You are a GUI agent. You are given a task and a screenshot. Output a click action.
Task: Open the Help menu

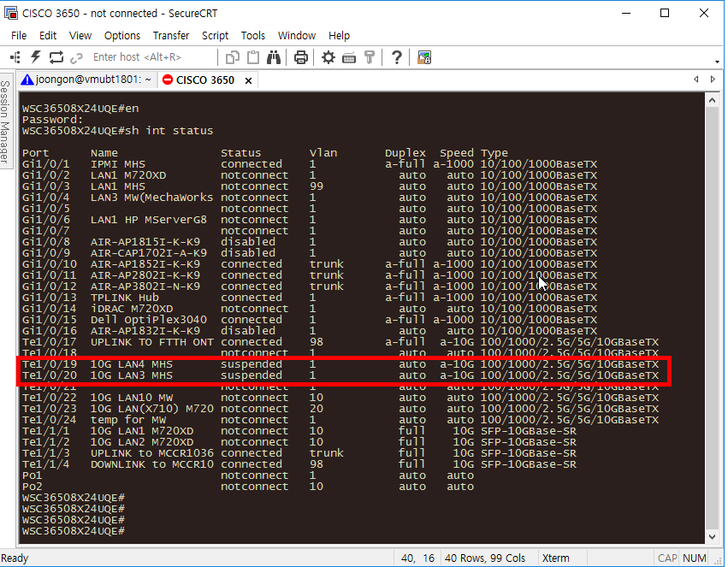(x=339, y=36)
